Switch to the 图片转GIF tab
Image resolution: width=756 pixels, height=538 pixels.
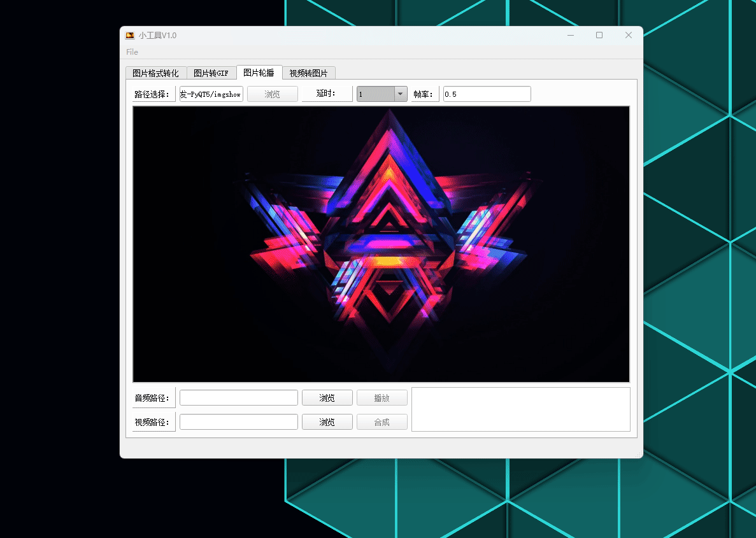click(x=211, y=73)
